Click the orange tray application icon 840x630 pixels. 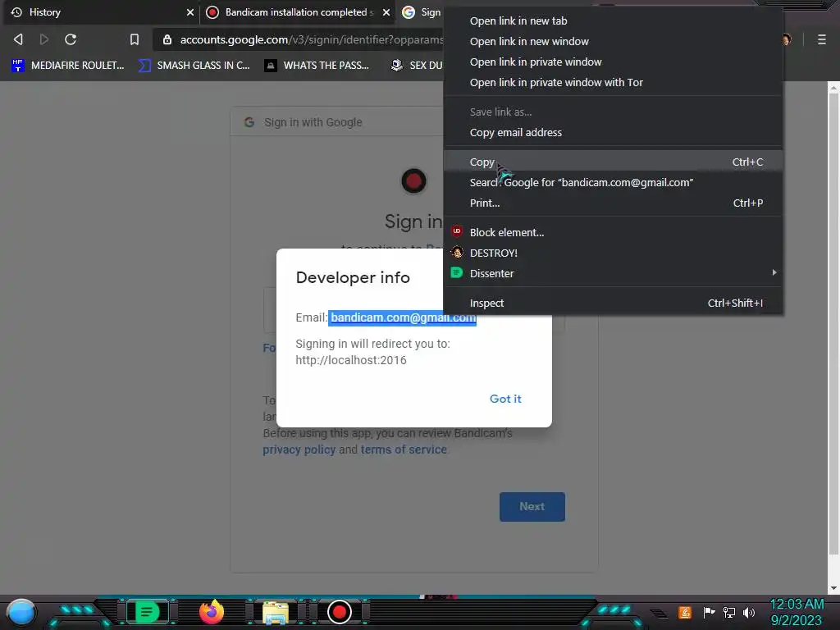point(685,612)
